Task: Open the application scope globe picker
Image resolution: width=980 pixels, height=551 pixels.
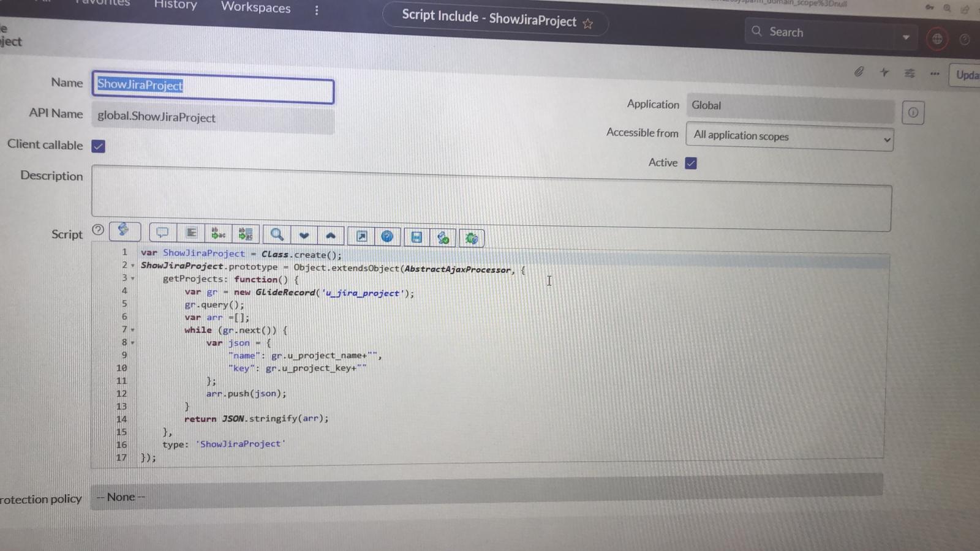Action: (x=937, y=39)
